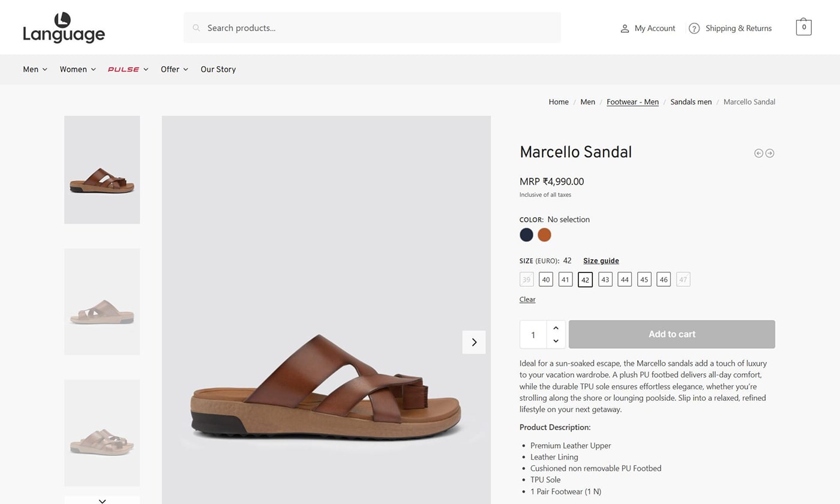Open the Size guide link
Image resolution: width=840 pixels, height=504 pixels.
pyautogui.click(x=601, y=261)
